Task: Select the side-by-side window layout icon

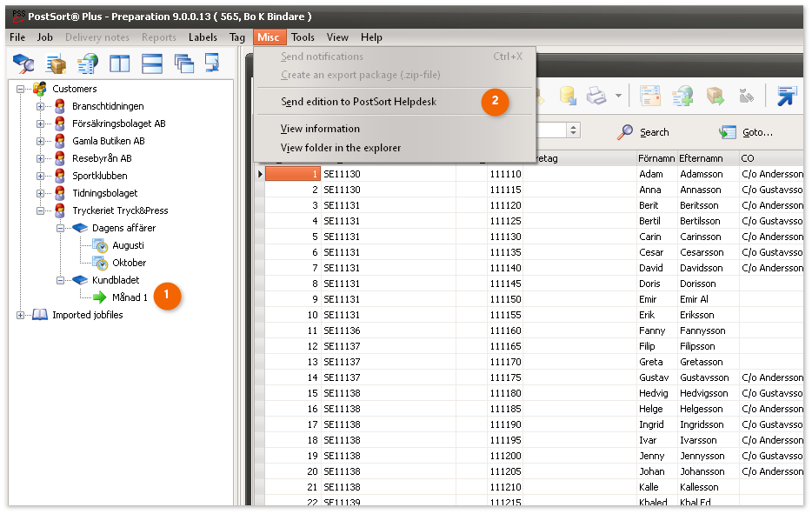Action: pyautogui.click(x=119, y=64)
